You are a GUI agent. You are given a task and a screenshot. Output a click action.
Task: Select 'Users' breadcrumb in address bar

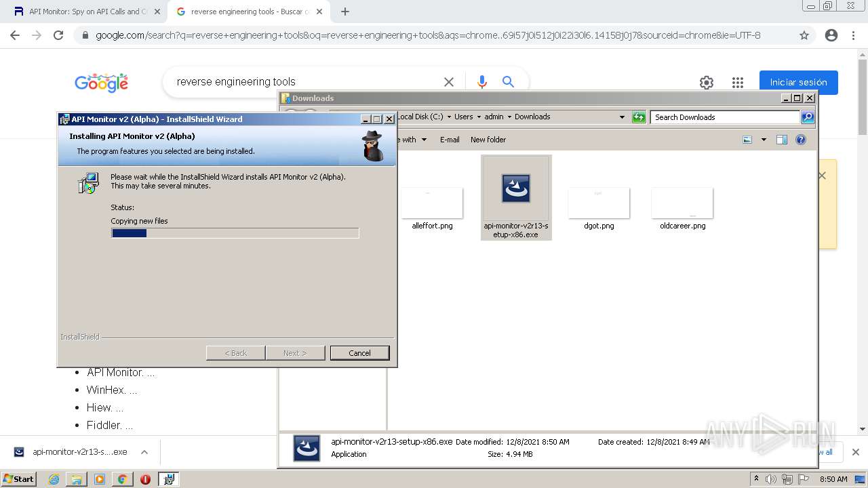464,117
